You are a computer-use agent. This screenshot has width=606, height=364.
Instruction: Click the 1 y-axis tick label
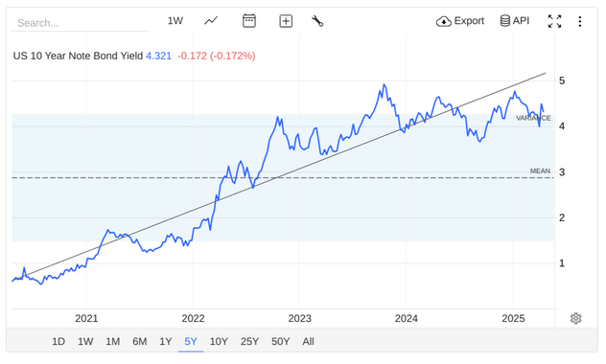click(x=562, y=263)
